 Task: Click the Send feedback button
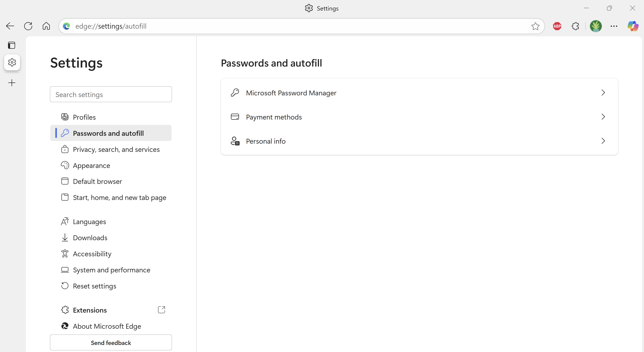coord(111,342)
